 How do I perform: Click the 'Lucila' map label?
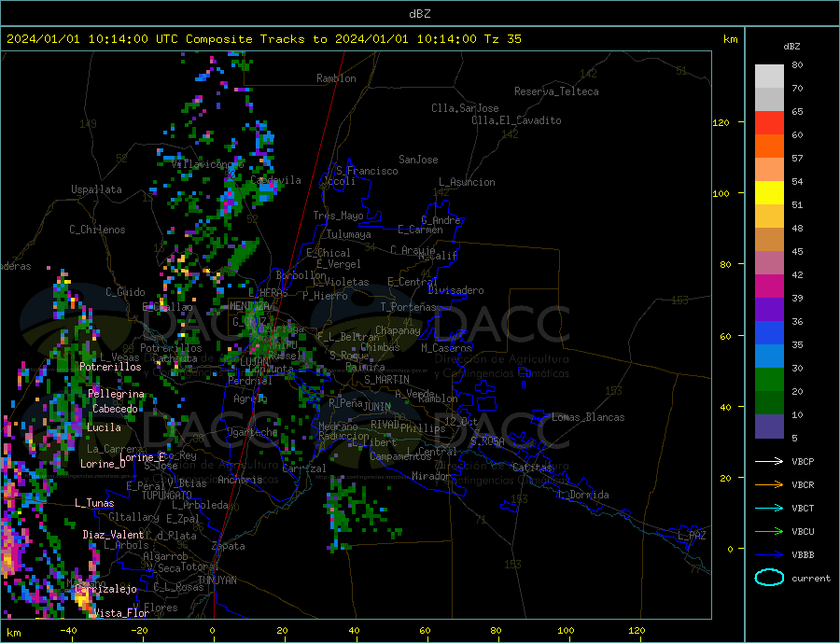(x=104, y=427)
